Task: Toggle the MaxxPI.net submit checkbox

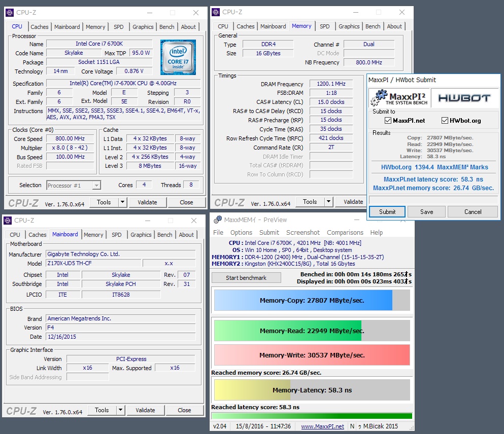Action: (x=388, y=120)
